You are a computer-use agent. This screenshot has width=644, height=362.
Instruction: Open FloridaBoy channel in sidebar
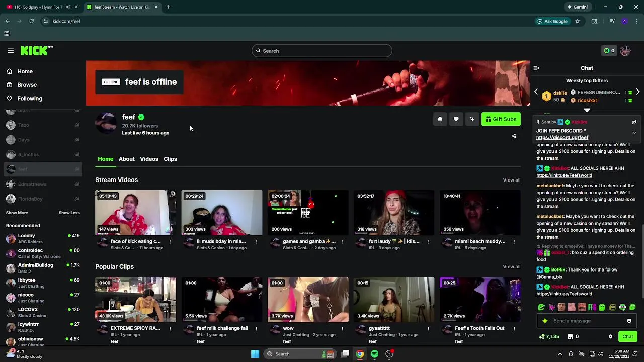43,199
